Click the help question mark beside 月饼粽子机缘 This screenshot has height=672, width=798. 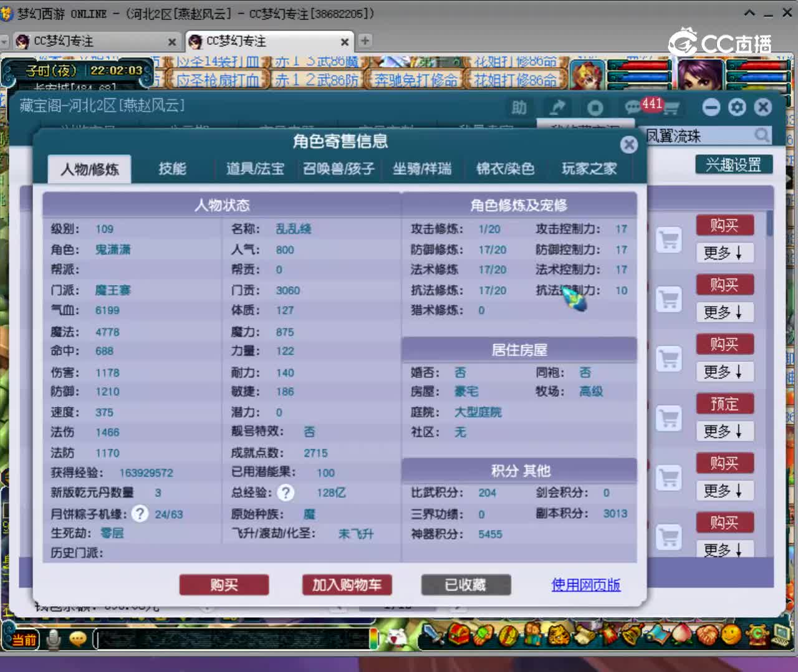[140, 514]
